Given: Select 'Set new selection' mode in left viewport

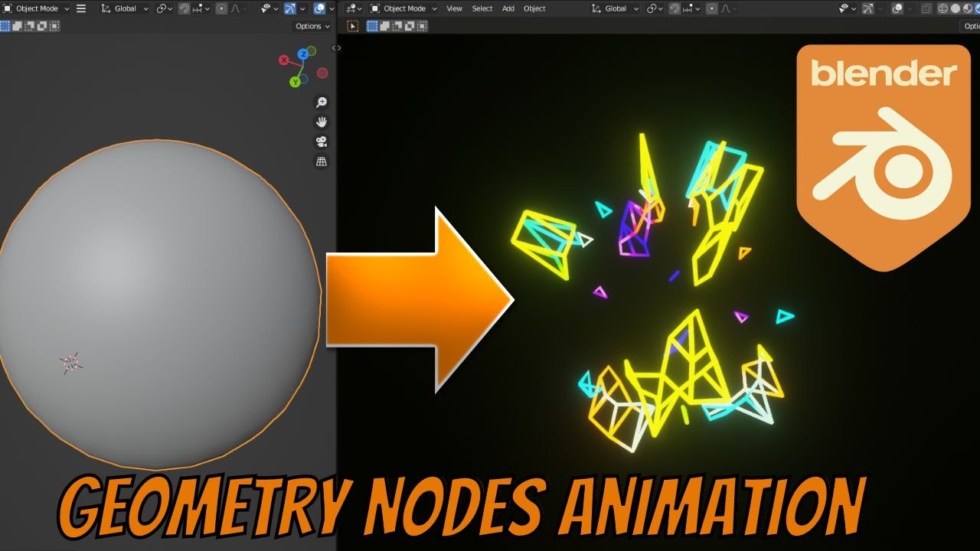Looking at the screenshot, I should pos(5,26).
